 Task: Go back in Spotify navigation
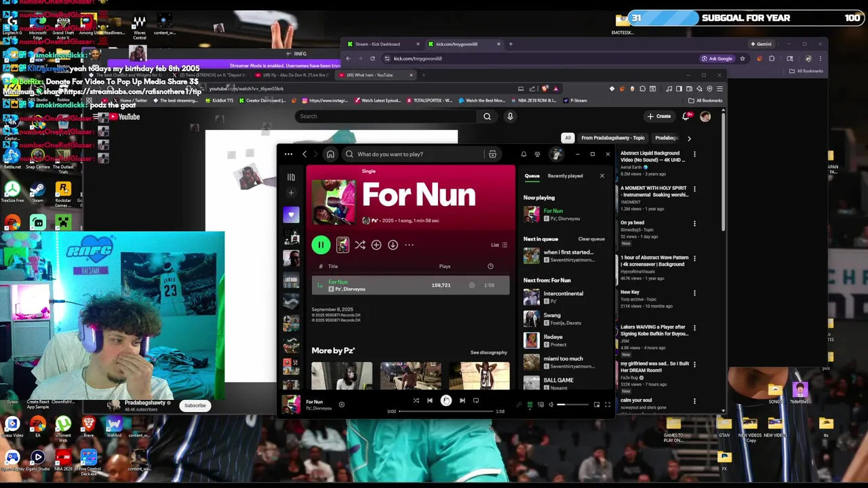[304, 154]
